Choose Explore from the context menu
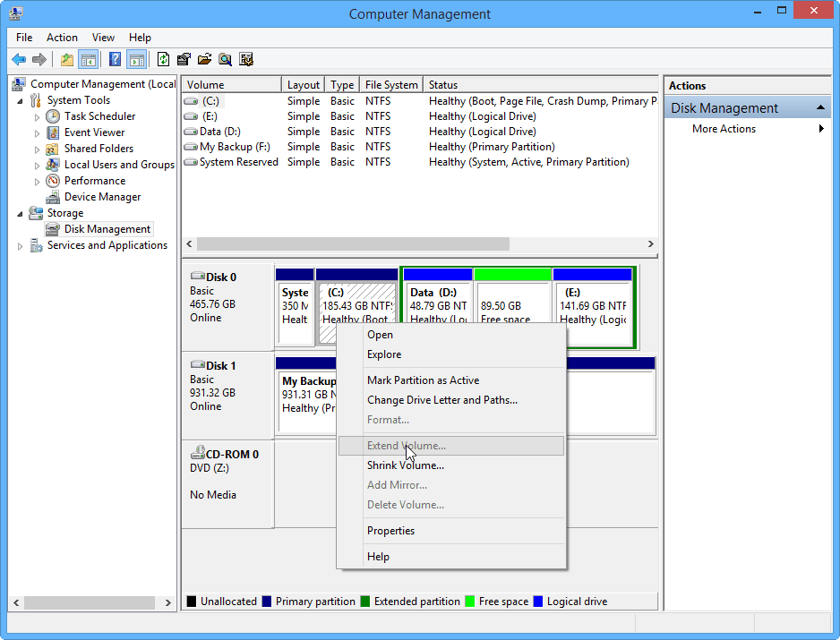Viewport: 840px width, 640px height. [451, 354]
